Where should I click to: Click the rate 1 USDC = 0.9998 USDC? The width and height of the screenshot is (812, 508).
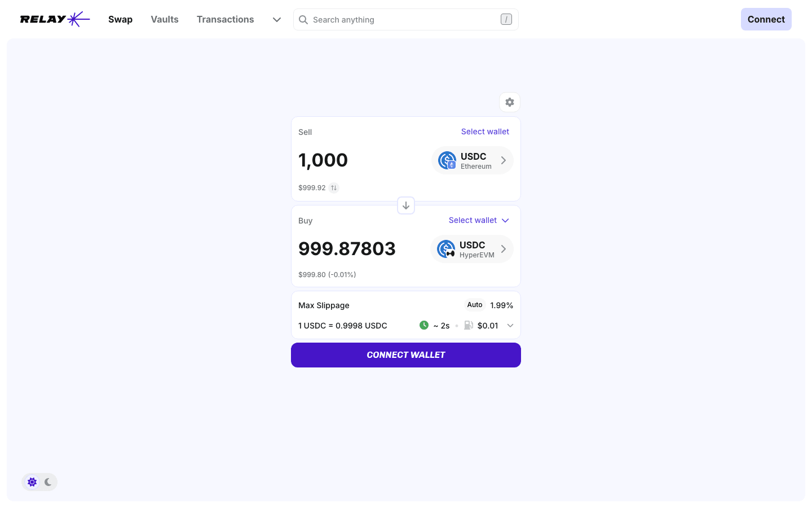343,326
